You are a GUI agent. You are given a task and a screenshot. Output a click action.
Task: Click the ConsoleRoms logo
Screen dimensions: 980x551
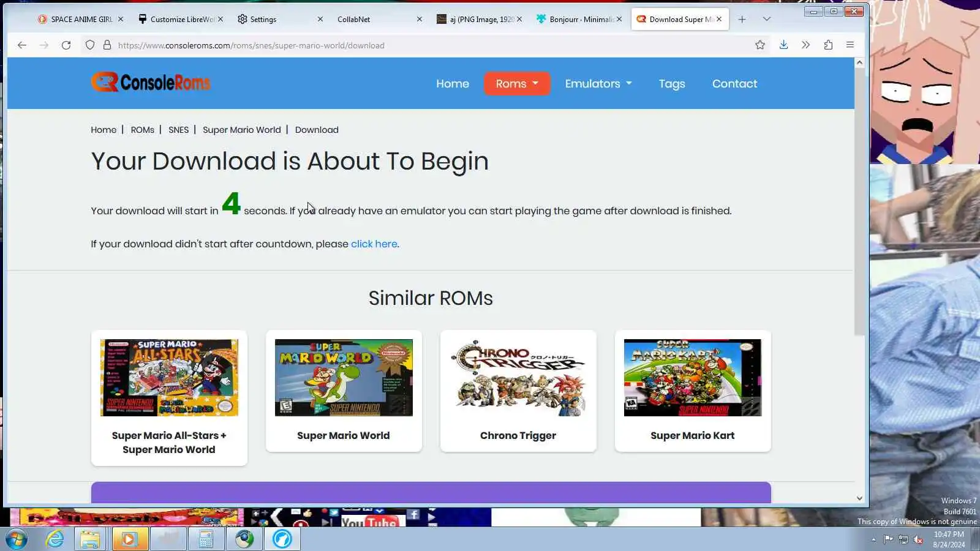tap(151, 82)
